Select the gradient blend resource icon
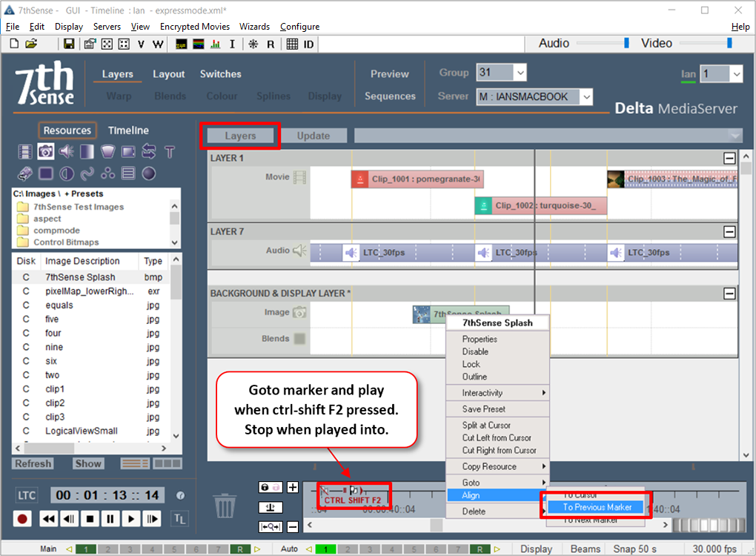 click(x=87, y=152)
